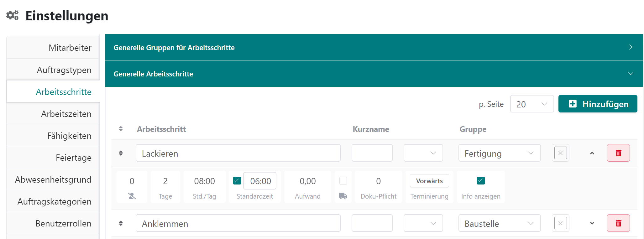The image size is (644, 239).
Task: Click the delivery truck icon in Lackieren details
Action: pyautogui.click(x=343, y=196)
